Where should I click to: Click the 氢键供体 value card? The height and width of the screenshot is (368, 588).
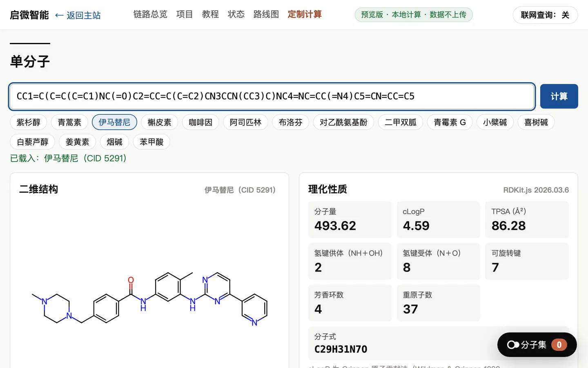pyautogui.click(x=350, y=261)
